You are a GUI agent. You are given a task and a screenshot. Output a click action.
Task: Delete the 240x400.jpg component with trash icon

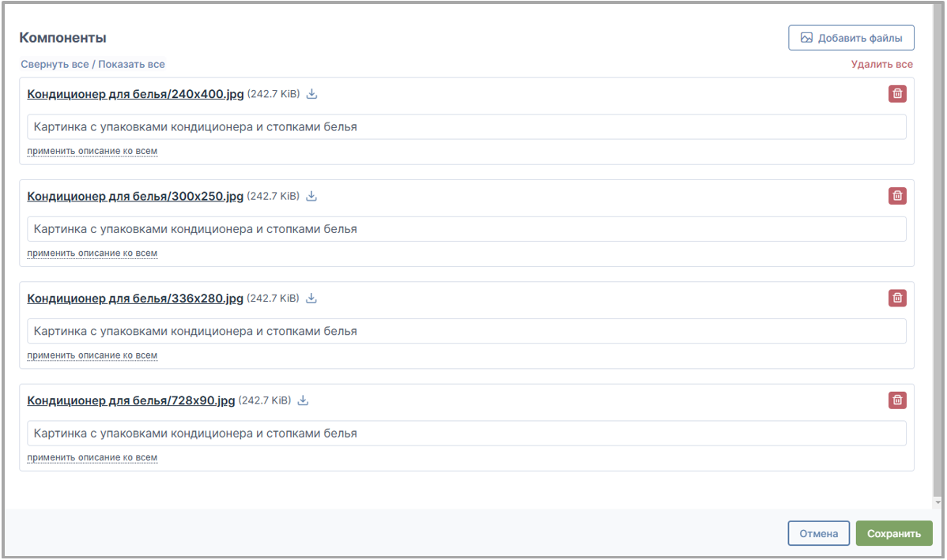(x=897, y=93)
